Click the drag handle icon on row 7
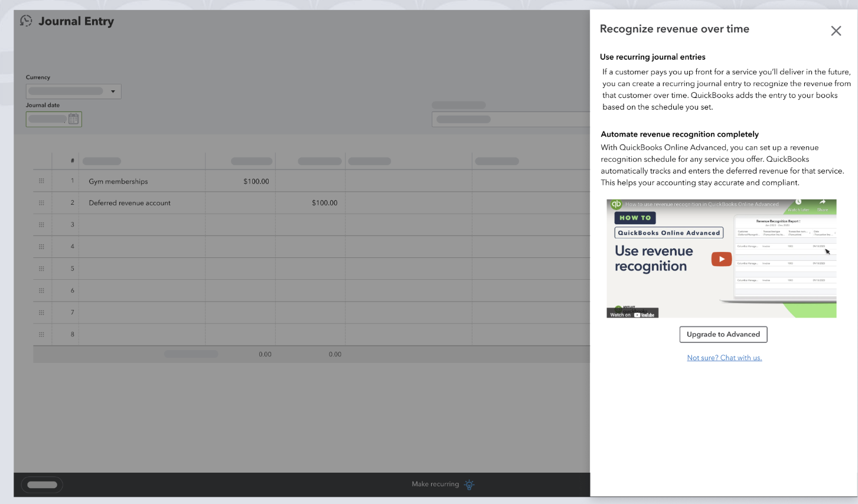Screen dimensions: 858x504 point(41,312)
